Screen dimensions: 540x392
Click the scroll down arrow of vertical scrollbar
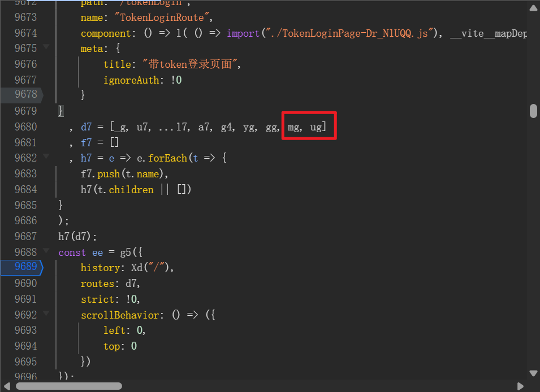tap(533, 373)
